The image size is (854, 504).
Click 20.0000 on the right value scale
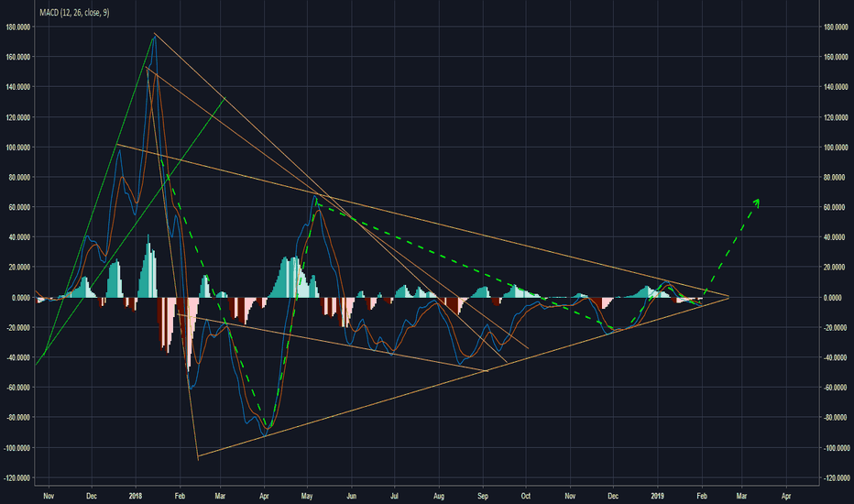point(835,267)
